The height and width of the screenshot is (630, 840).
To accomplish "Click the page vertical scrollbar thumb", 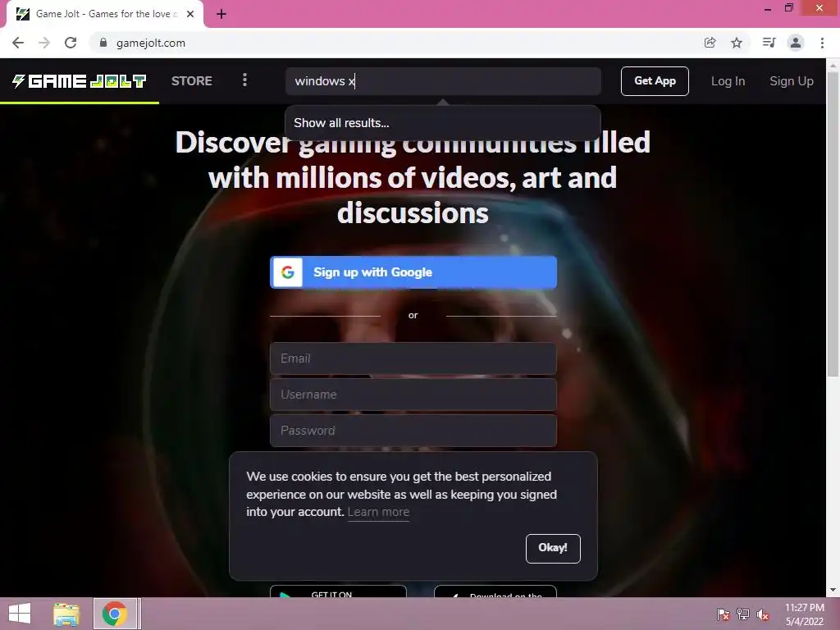I will [x=833, y=223].
